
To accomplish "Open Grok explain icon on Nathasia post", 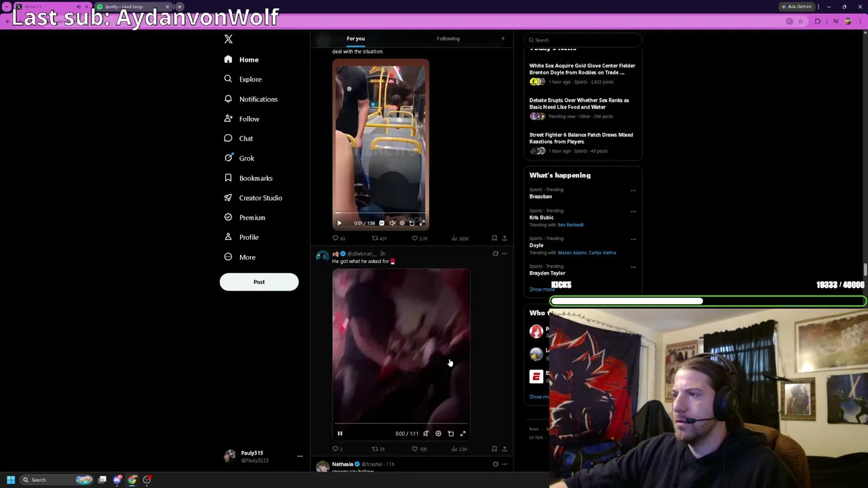I will point(495,464).
